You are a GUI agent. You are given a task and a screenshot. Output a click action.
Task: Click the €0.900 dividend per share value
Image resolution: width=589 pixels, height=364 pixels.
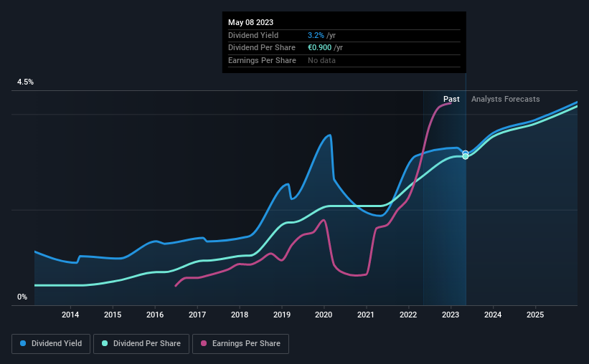tap(320, 48)
